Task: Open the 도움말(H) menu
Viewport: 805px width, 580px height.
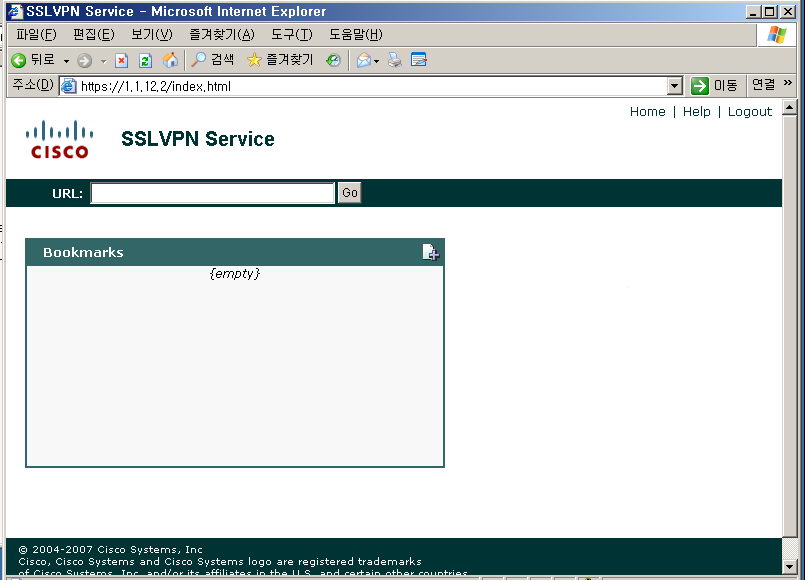Action: click(356, 34)
